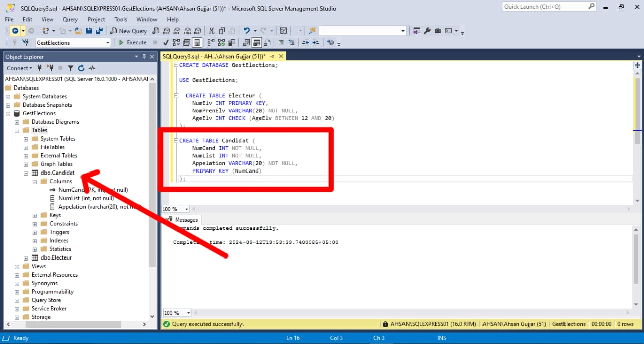Click the Parse checkmark icon
This screenshot has width=644, height=344.
166,43
